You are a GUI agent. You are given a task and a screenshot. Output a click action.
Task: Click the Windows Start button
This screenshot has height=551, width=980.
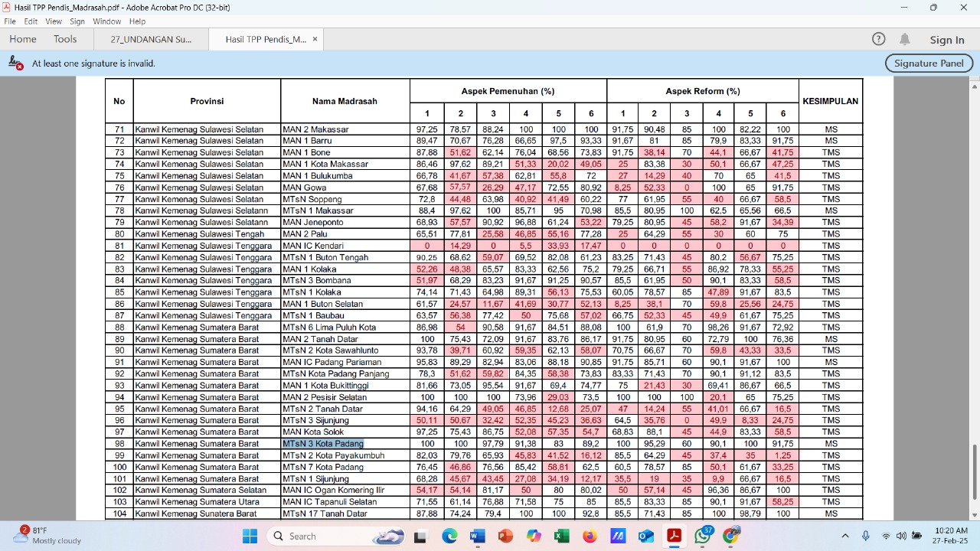[250, 536]
